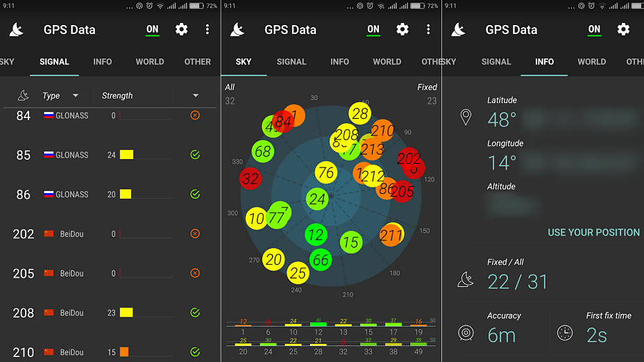Select the GLONASS label of satellite 84
This screenshot has width=644, height=362.
coord(72,115)
